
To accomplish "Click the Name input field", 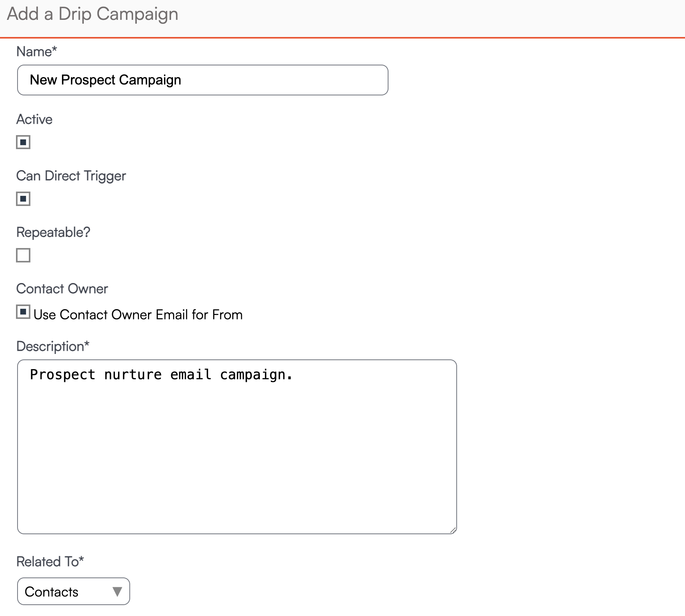I will [x=203, y=80].
